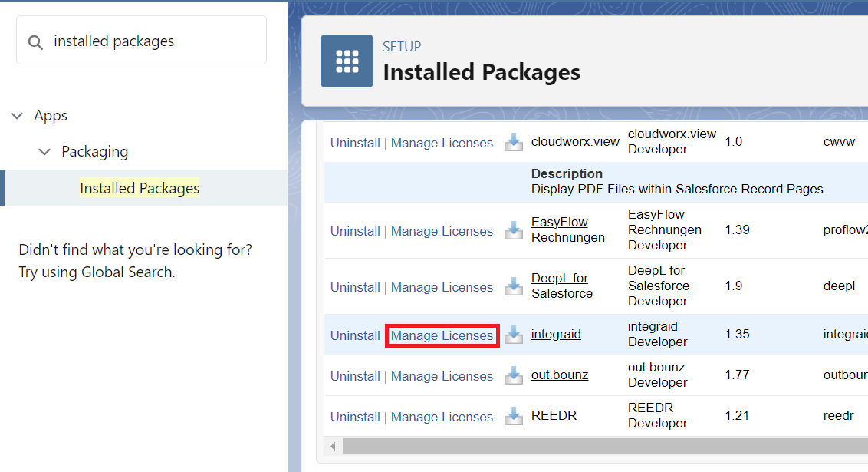
Task: Focus the Quick Find search box
Action: pos(142,41)
